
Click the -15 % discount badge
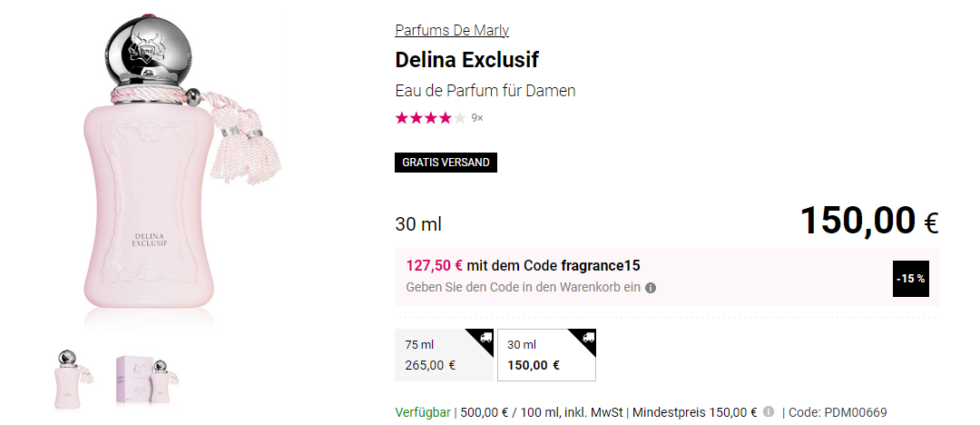point(910,279)
